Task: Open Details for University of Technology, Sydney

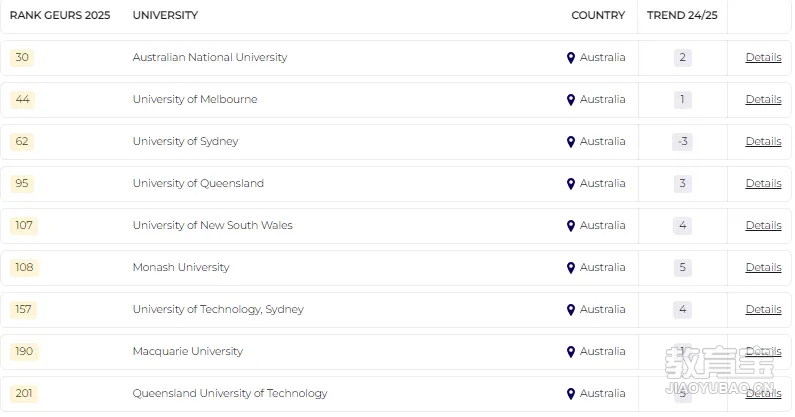Action: pos(763,309)
